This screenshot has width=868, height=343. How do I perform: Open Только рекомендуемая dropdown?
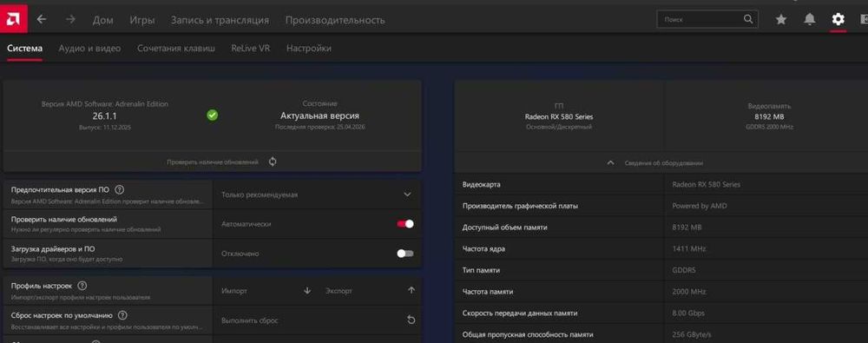(317, 195)
